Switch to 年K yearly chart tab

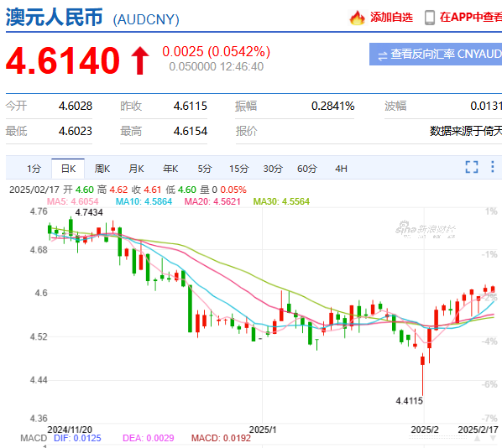(170, 169)
